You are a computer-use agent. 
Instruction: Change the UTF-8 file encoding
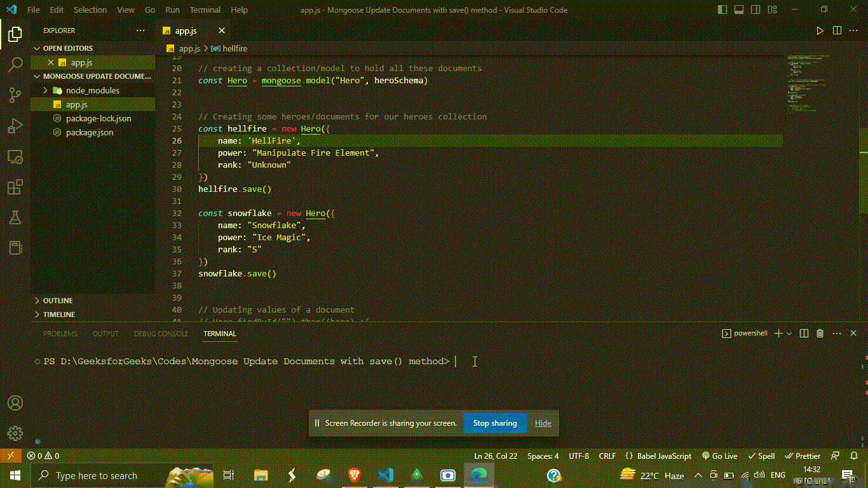579,456
